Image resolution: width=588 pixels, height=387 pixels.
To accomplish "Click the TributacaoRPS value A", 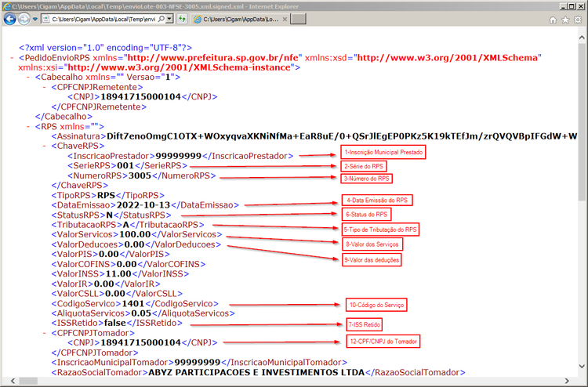I will [x=126, y=225].
